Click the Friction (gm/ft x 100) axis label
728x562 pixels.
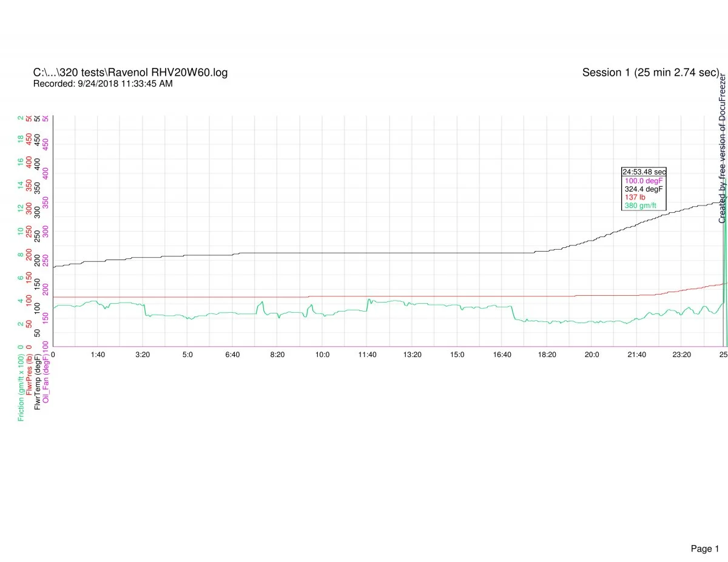pos(21,385)
